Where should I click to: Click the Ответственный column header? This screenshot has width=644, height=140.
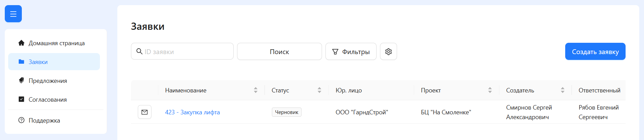pyautogui.click(x=599, y=90)
